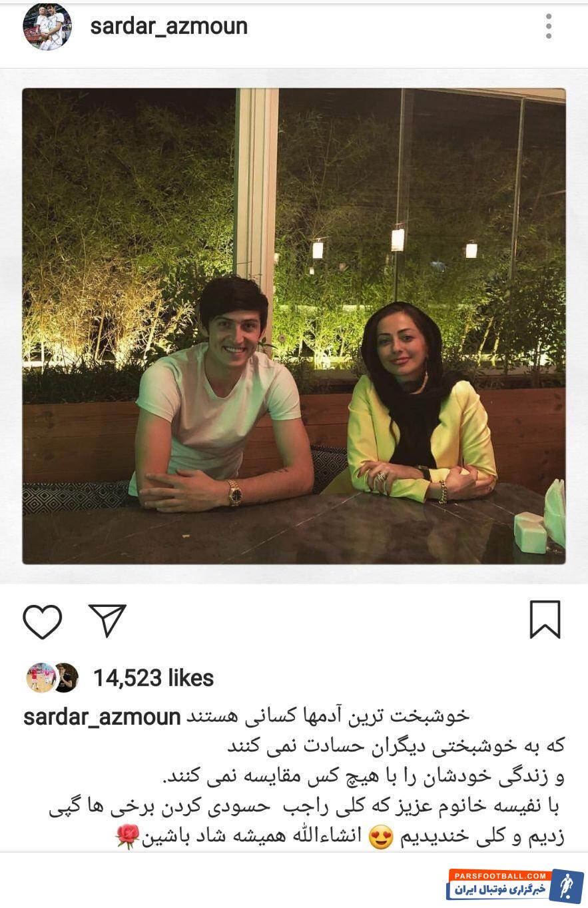This screenshot has height=908, width=588.
Task: Like the post with the heart icon
Action: pos(43,622)
